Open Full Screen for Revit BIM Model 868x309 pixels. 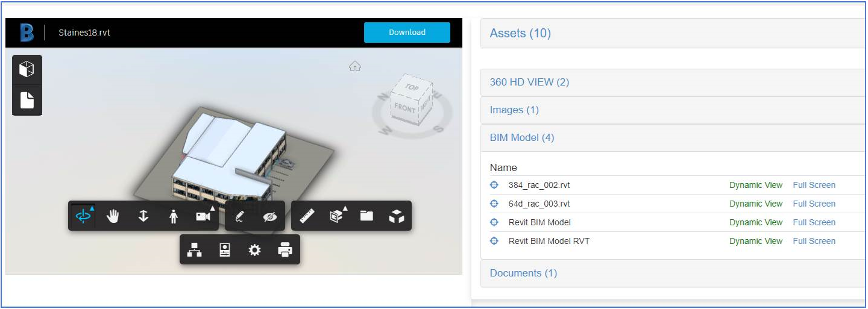point(814,222)
